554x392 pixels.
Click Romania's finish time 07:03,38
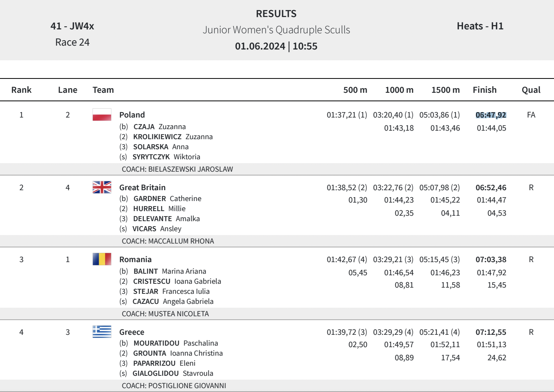point(491,259)
